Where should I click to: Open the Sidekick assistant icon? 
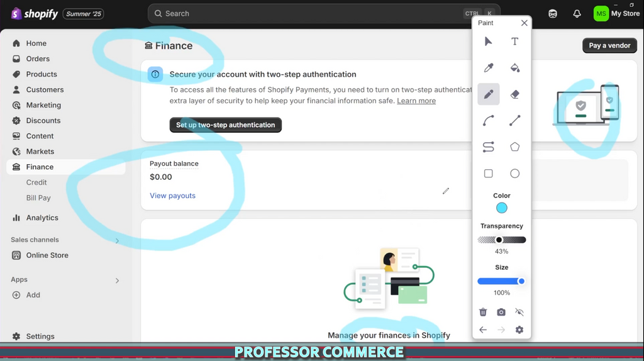point(553,14)
